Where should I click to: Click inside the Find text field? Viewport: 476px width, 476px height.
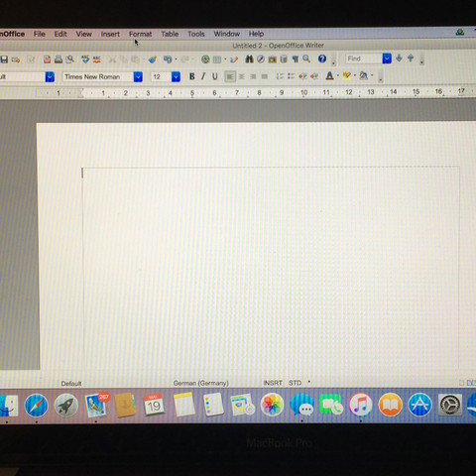[364, 59]
